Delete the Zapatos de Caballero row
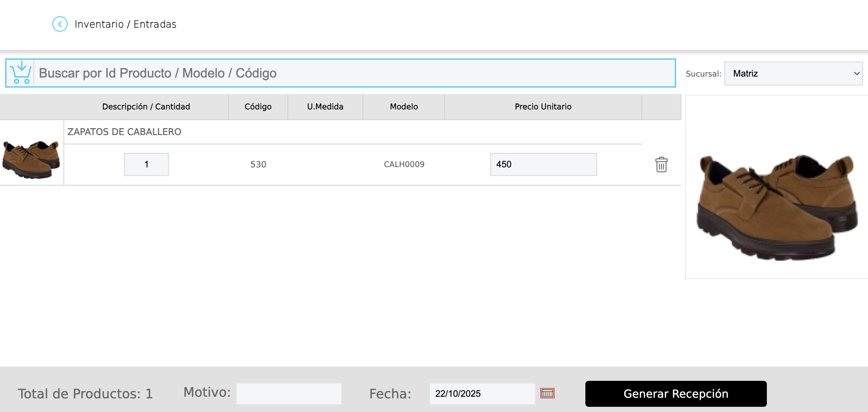The image size is (868, 412). pyautogui.click(x=661, y=164)
